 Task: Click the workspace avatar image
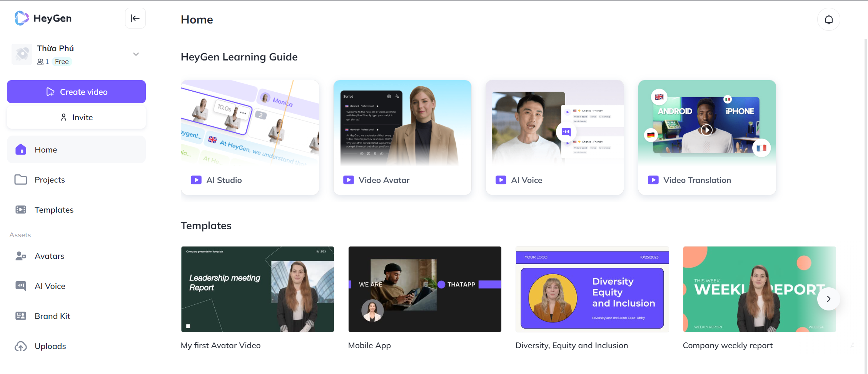click(22, 54)
